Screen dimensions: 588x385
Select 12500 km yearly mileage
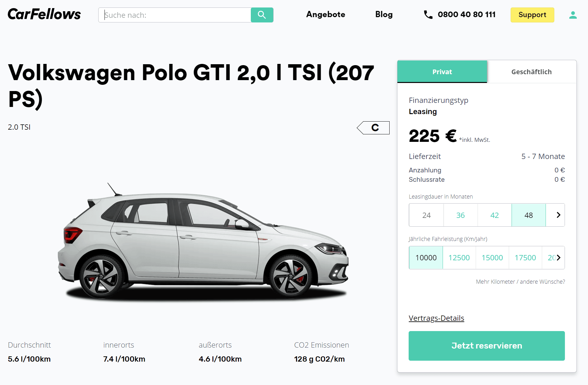459,258
